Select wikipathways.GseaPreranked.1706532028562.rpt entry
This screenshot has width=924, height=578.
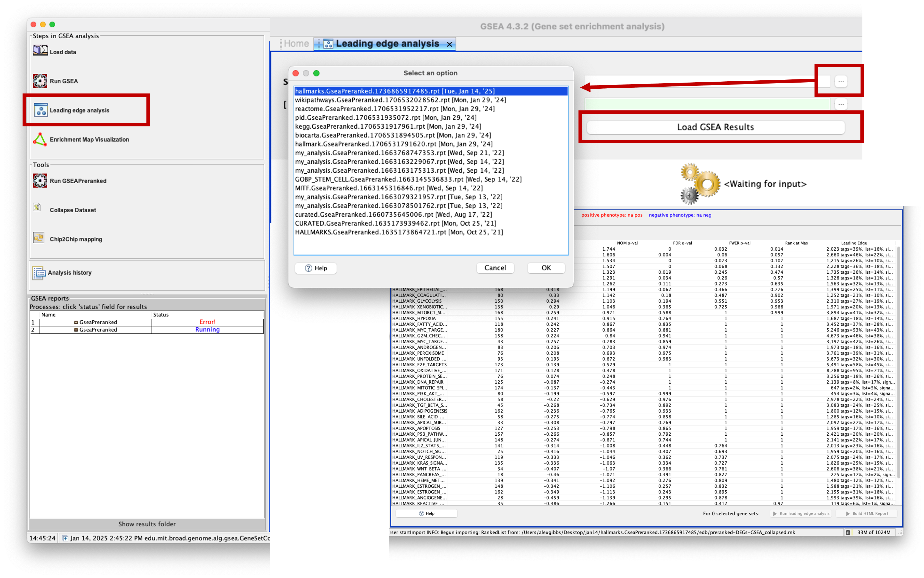click(x=431, y=100)
